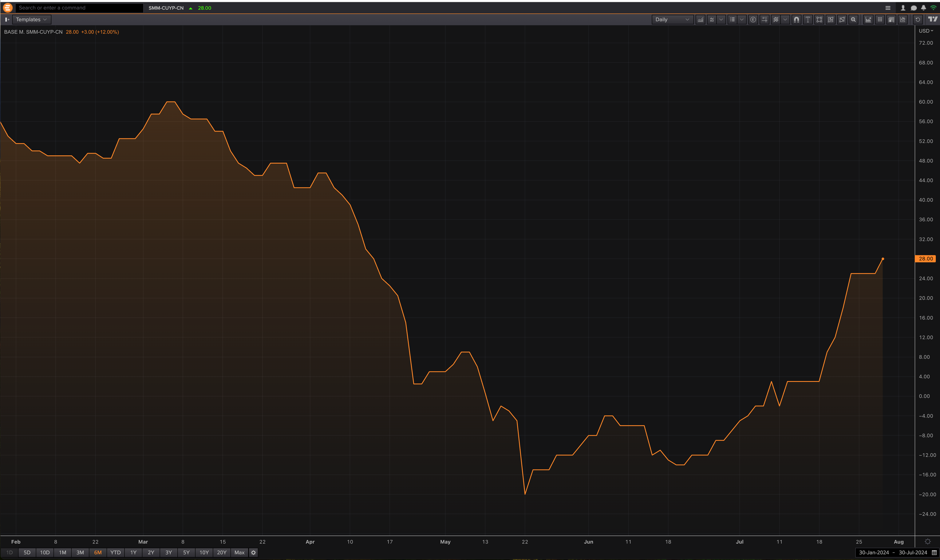Click the search or command field
Screen dimensions: 940x560
(79, 8)
